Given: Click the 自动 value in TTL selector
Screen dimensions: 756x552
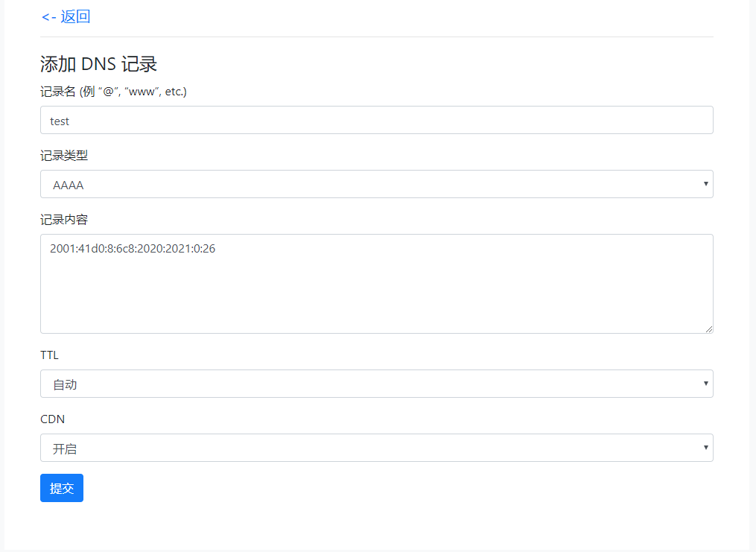Looking at the screenshot, I should pos(65,384).
